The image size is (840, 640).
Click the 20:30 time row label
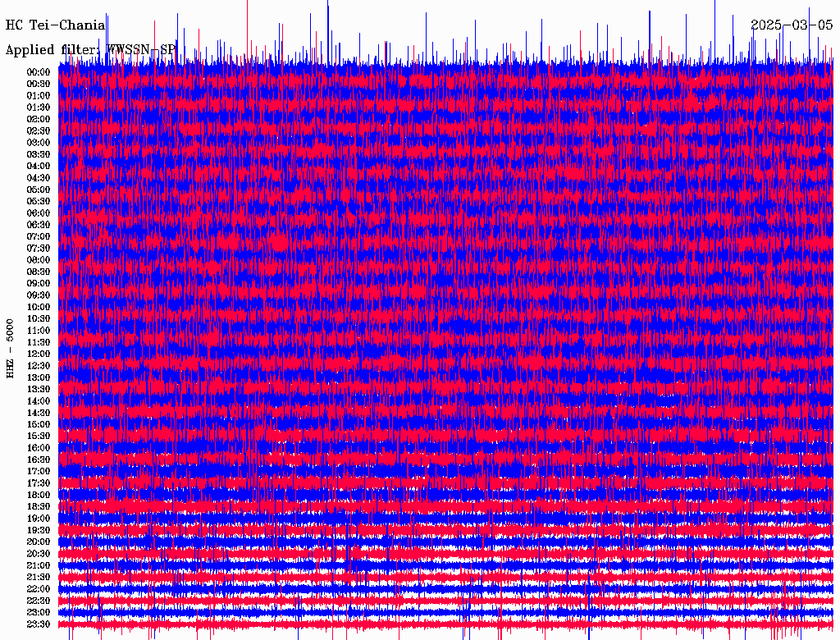point(39,554)
